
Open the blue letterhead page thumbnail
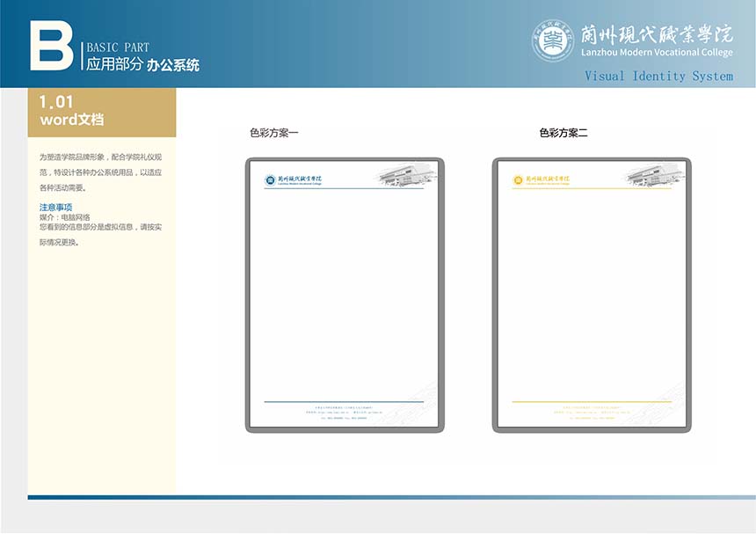(345, 295)
